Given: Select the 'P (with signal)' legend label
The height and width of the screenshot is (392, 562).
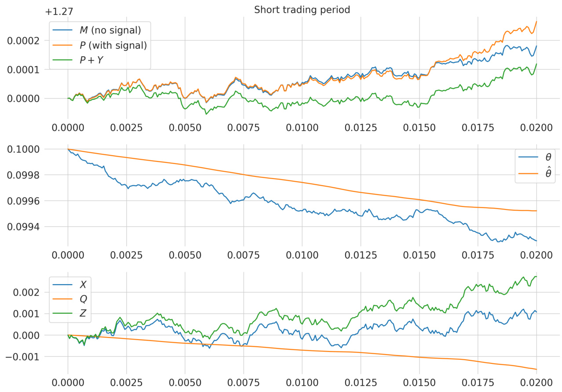Looking at the screenshot, I should [x=113, y=45].
